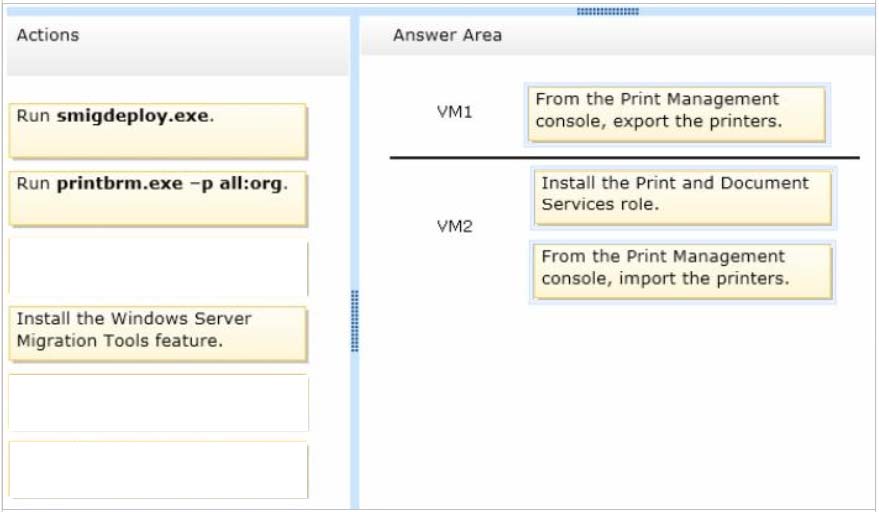879x512 pixels.
Task: Click the vertical splitter grip handle
Action: coord(354,321)
